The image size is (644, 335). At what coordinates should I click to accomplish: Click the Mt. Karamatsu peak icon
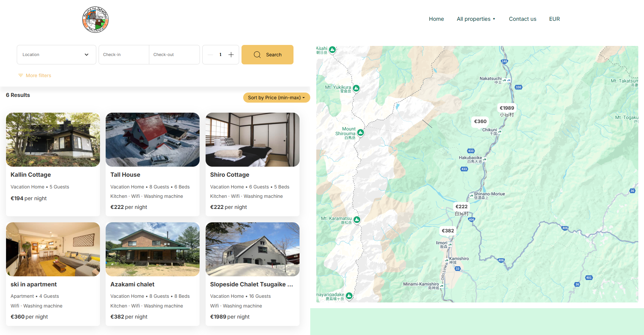357,220
